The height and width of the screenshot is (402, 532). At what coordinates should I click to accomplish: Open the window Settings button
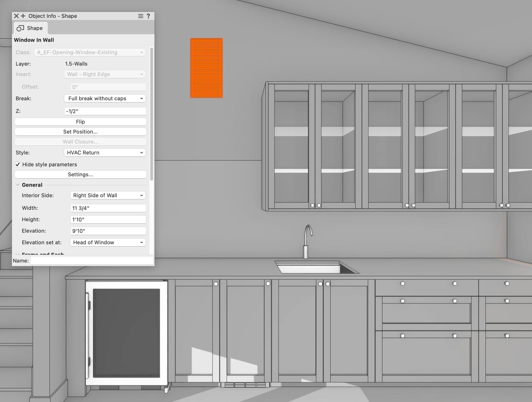pyautogui.click(x=80, y=174)
